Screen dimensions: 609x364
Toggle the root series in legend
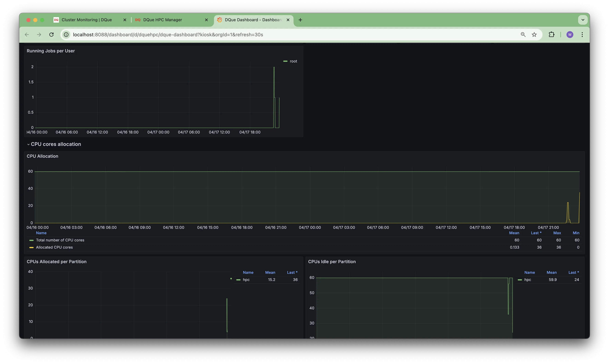[x=293, y=61]
